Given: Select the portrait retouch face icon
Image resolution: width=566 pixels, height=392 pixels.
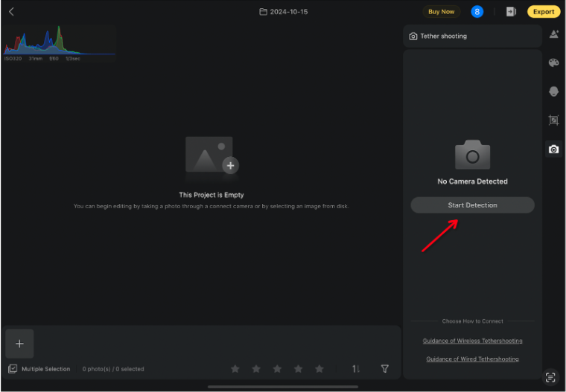Looking at the screenshot, I should (x=553, y=91).
